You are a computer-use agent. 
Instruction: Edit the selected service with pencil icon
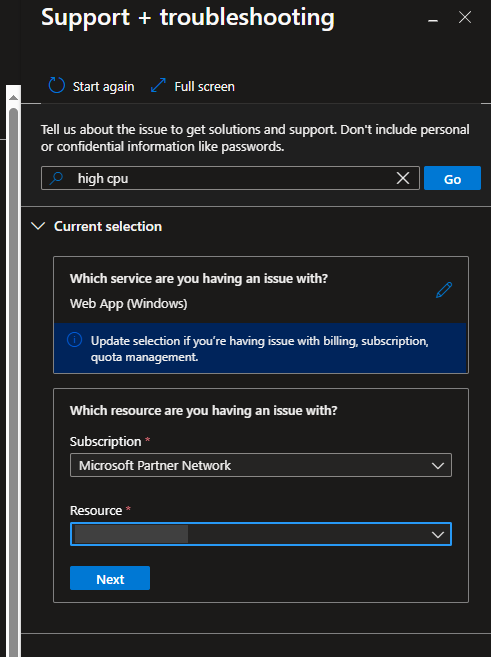pos(444,290)
